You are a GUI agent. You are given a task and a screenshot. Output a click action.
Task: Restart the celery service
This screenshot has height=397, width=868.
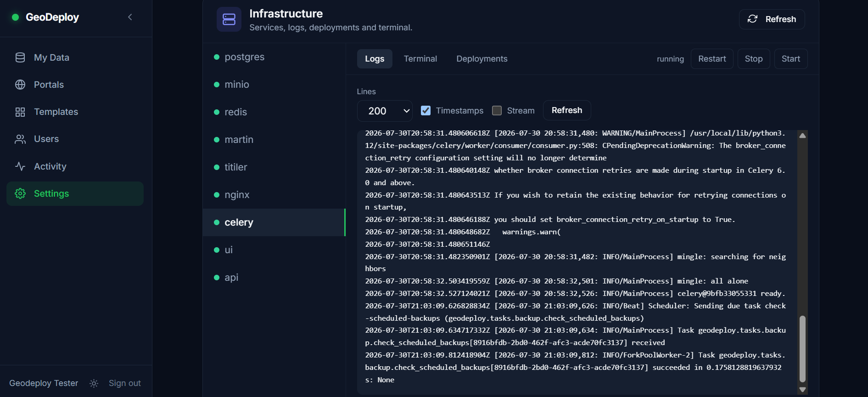click(x=712, y=59)
